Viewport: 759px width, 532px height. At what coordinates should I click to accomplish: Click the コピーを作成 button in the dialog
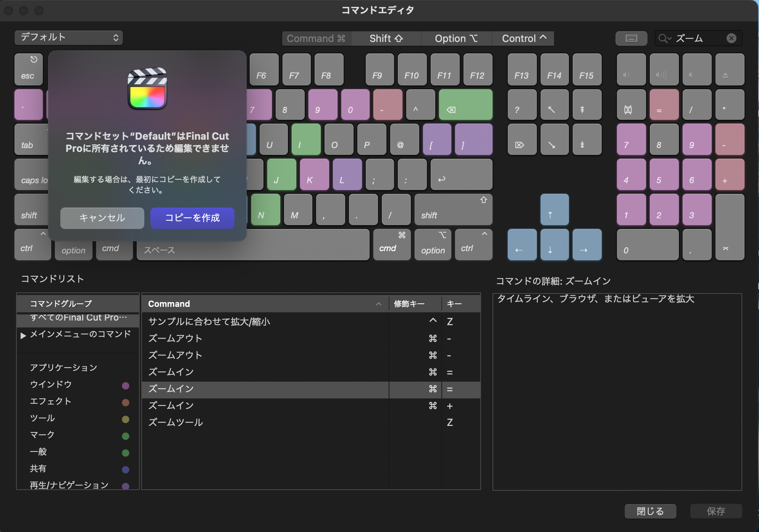(192, 218)
